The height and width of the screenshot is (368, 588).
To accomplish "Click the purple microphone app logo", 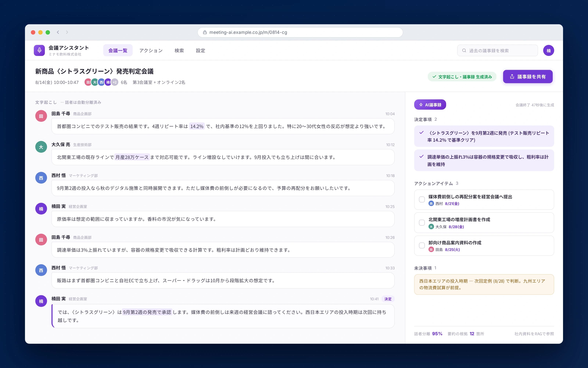I will pos(39,50).
